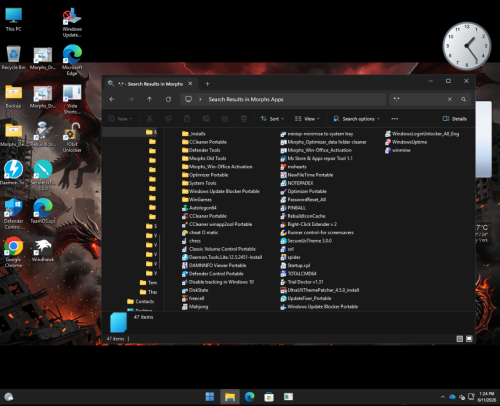Screen dimensions: 500x406
Task: Click the Cut scissors toolbar icon
Action: 150,119
